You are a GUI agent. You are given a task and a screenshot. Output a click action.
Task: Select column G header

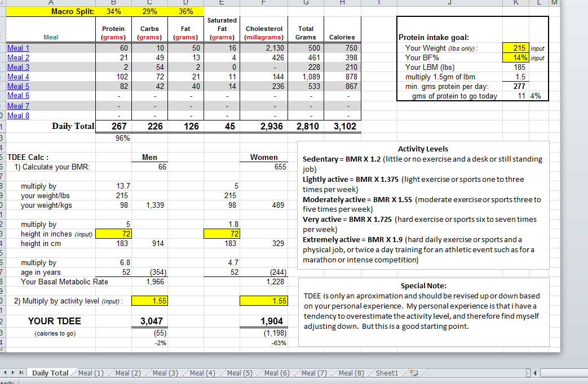306,3
